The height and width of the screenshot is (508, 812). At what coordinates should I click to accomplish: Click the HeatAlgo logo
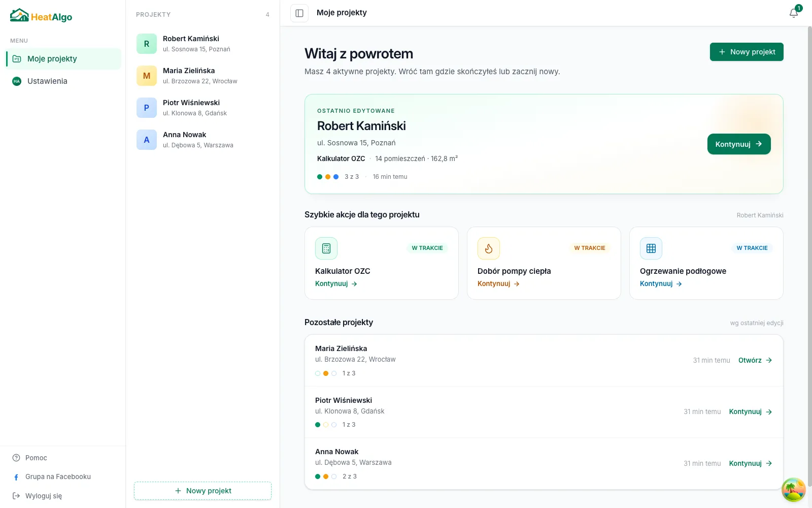point(41,16)
